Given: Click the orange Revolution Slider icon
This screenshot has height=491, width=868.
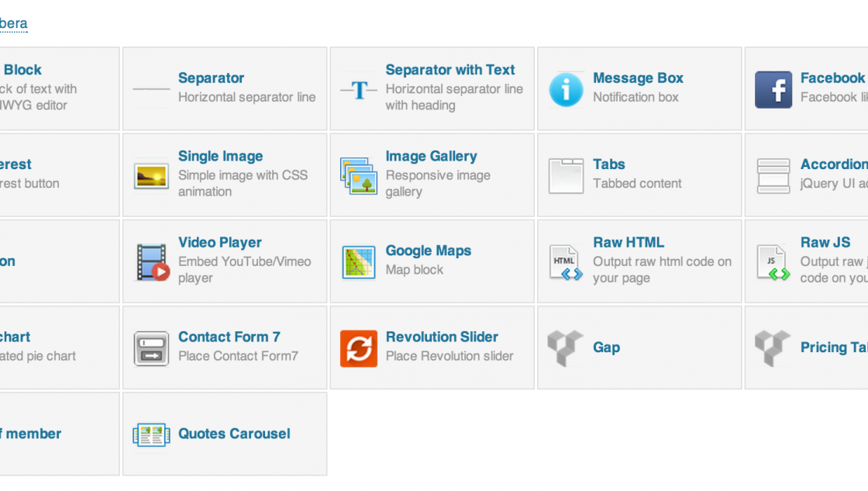Looking at the screenshot, I should tap(358, 348).
